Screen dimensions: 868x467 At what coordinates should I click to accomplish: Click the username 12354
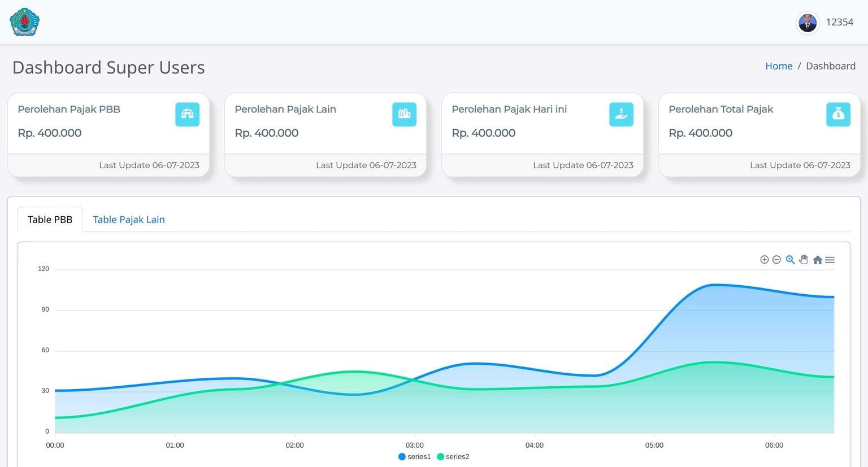coord(839,23)
